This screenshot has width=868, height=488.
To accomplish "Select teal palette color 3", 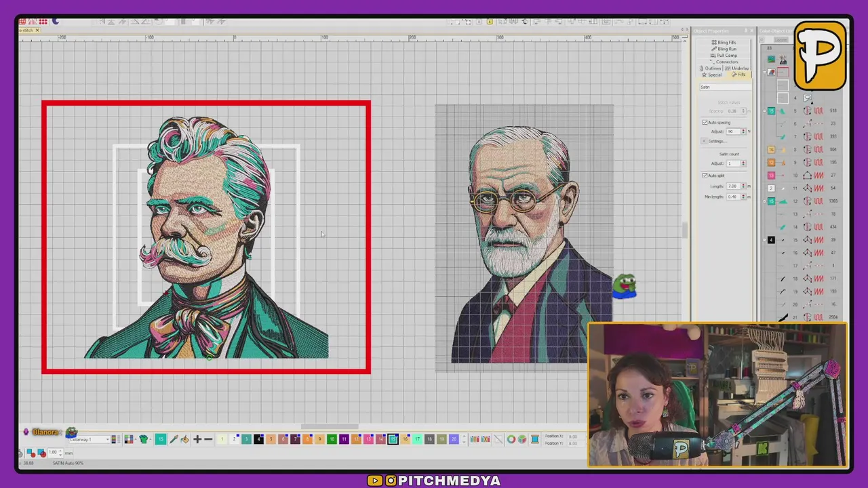I will tap(246, 439).
